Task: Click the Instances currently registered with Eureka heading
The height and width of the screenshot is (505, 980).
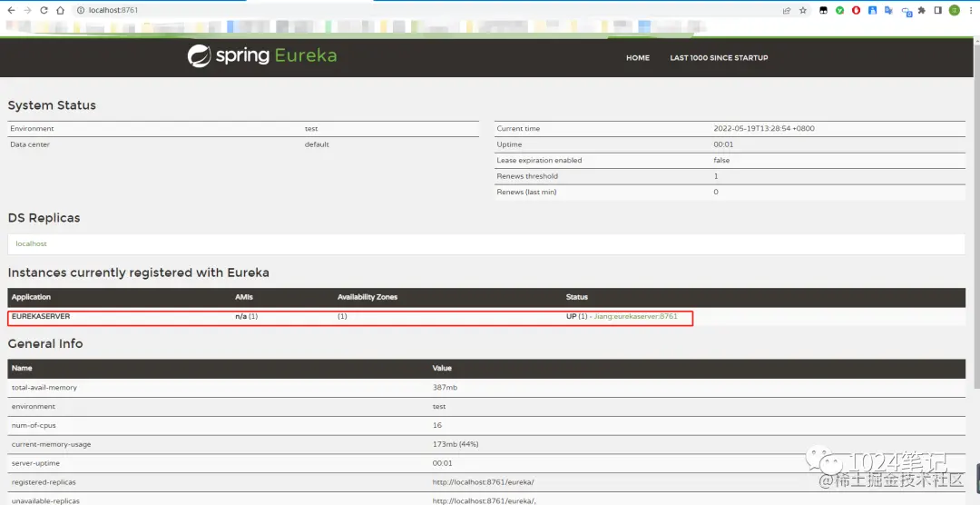Action: (139, 272)
